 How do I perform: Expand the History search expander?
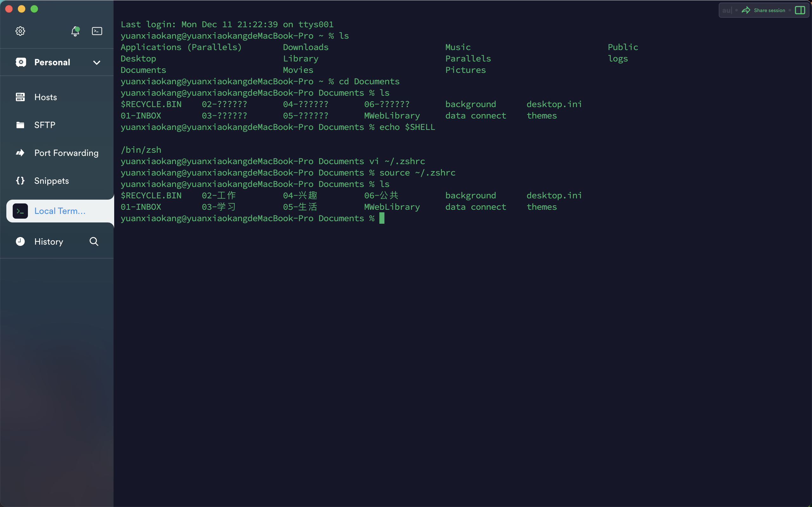click(94, 241)
